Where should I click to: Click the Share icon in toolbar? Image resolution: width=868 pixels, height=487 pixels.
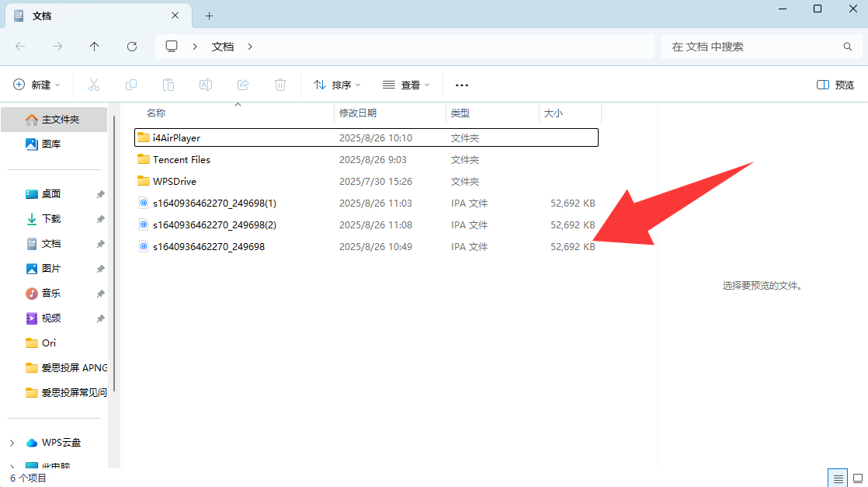point(243,85)
